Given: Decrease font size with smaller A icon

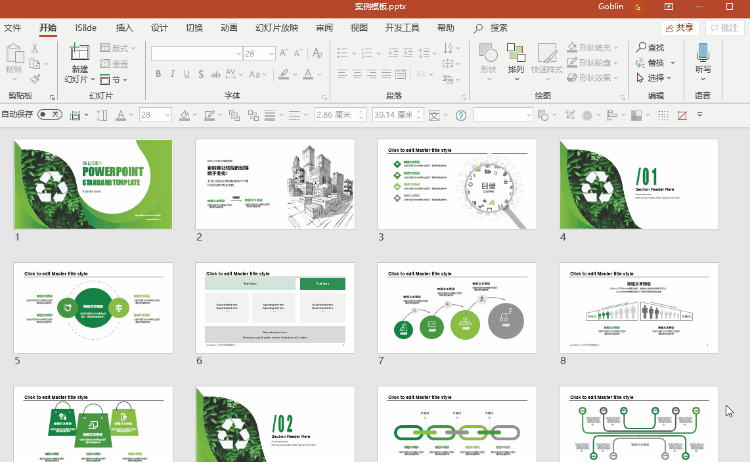Looking at the screenshot, I should 298,53.
